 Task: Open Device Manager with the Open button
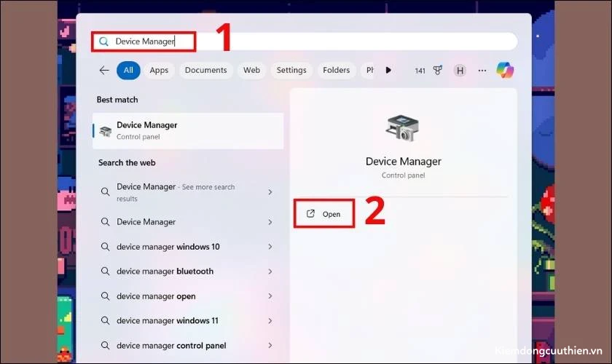pos(324,214)
